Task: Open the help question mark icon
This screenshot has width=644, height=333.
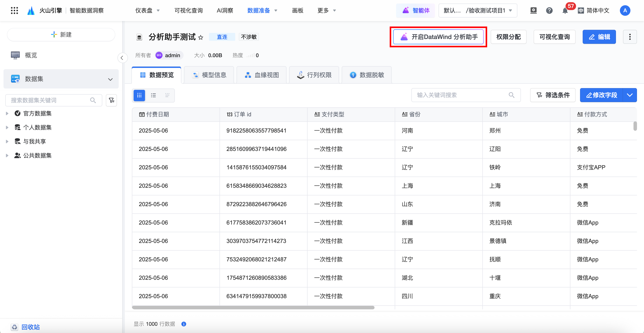Action: point(549,11)
